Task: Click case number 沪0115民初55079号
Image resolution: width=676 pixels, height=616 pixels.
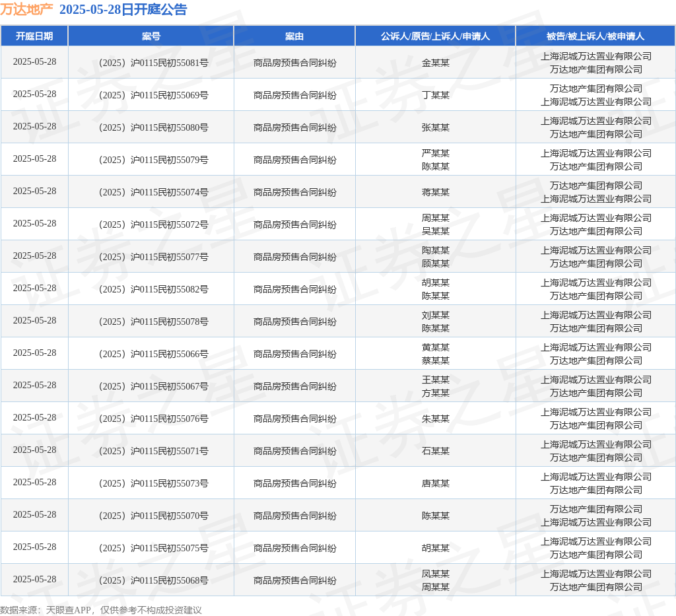Action: pyautogui.click(x=154, y=160)
